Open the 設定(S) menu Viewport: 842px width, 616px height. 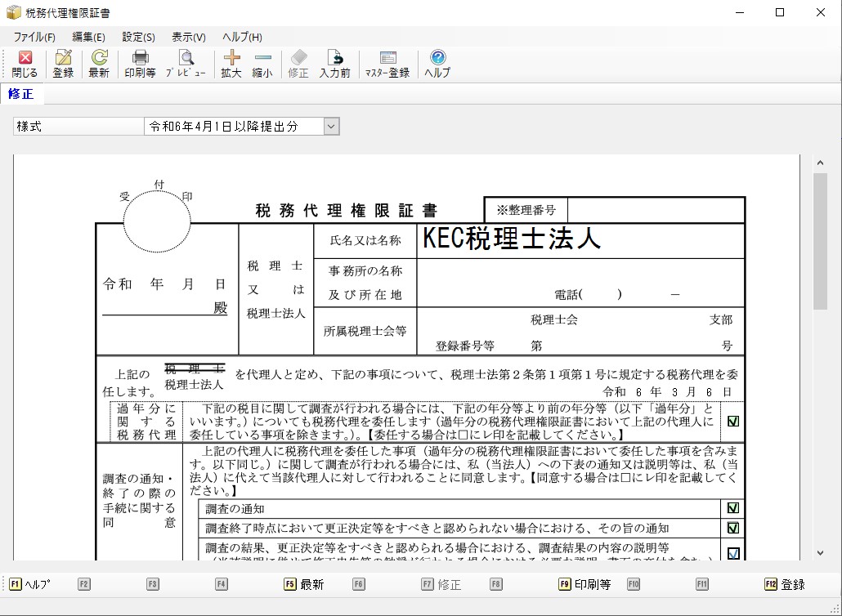pos(138,37)
